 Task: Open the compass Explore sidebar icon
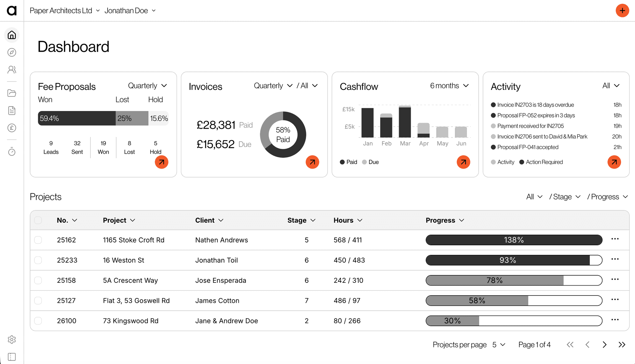pos(12,52)
